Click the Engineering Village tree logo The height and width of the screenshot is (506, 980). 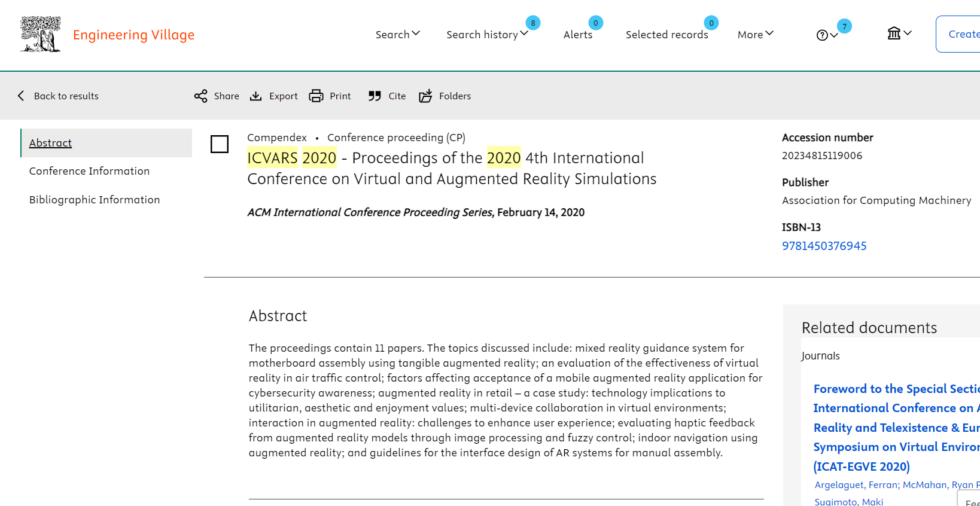pos(41,34)
